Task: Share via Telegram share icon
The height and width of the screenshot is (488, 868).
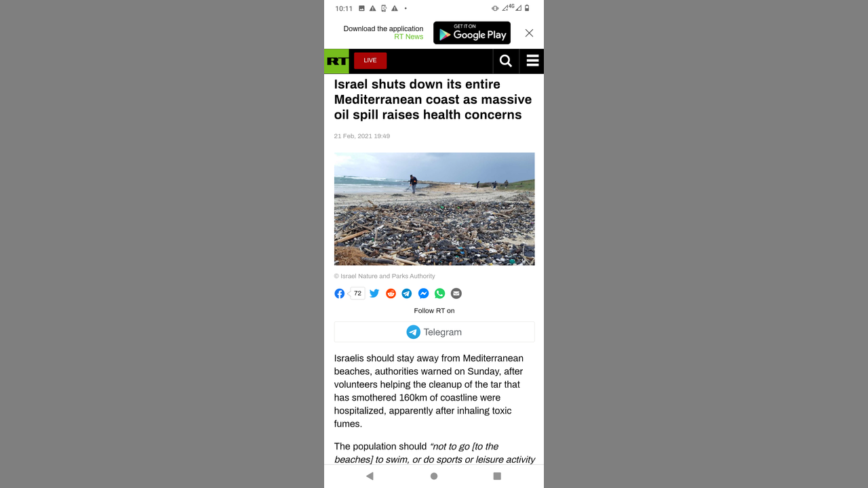Action: click(x=407, y=293)
